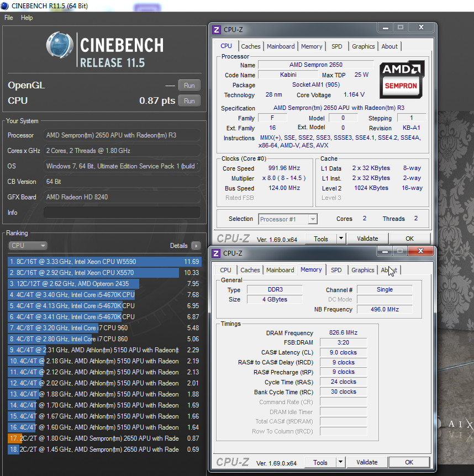
Task: Switch to SPD tab in upper CPU-Z
Action: click(x=337, y=46)
